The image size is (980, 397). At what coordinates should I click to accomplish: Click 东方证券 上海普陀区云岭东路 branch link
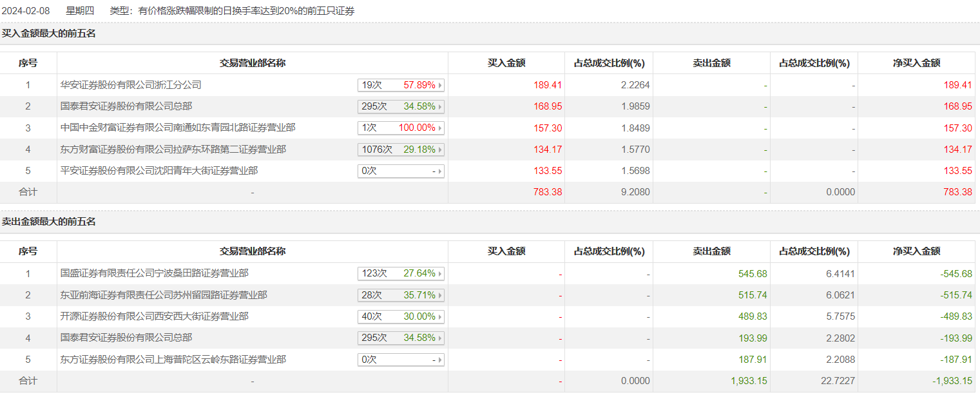point(173,360)
